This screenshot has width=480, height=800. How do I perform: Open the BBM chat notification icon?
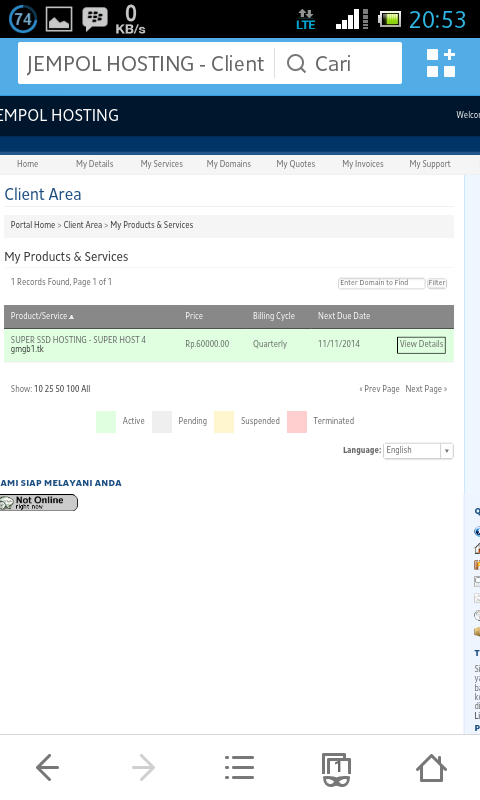click(95, 19)
